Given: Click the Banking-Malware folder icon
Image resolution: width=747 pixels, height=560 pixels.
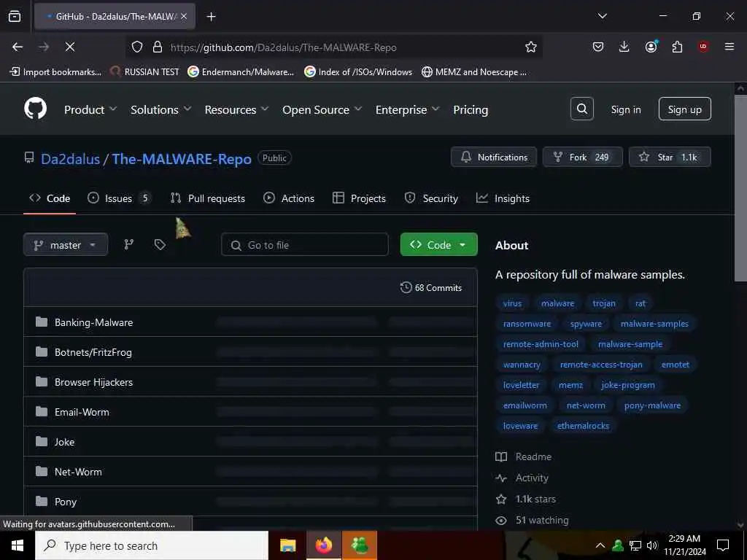Looking at the screenshot, I should coord(42,322).
